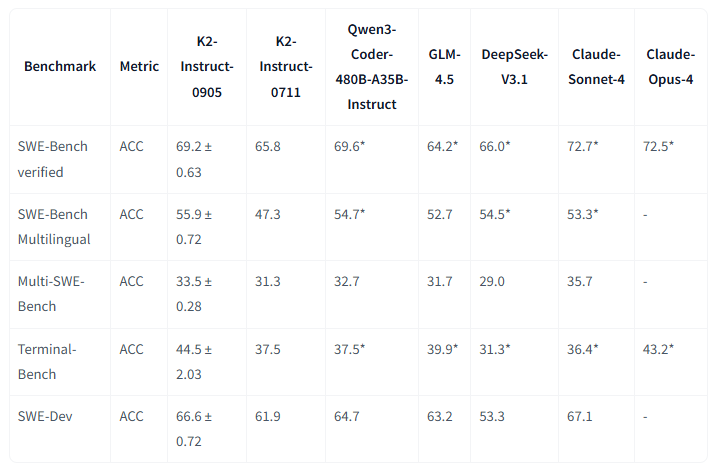Select the GLM-4.5 column header
The height and width of the screenshot is (473, 718).
click(x=443, y=66)
